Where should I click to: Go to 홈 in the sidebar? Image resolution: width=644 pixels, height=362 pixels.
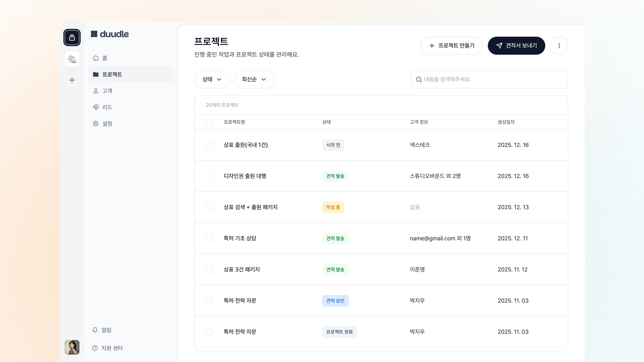(104, 58)
